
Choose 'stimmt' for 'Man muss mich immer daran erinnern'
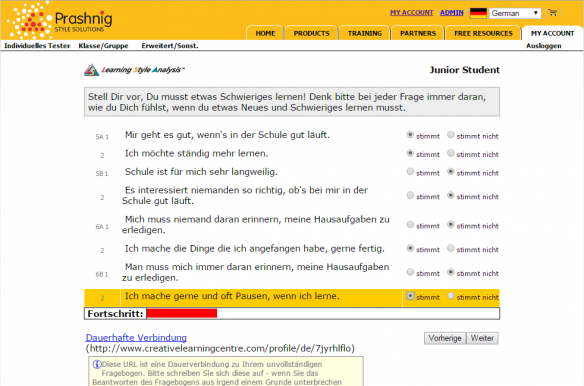(410, 272)
